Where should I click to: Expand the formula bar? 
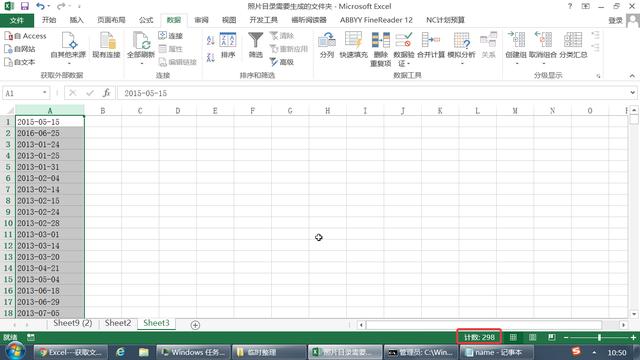point(632,93)
